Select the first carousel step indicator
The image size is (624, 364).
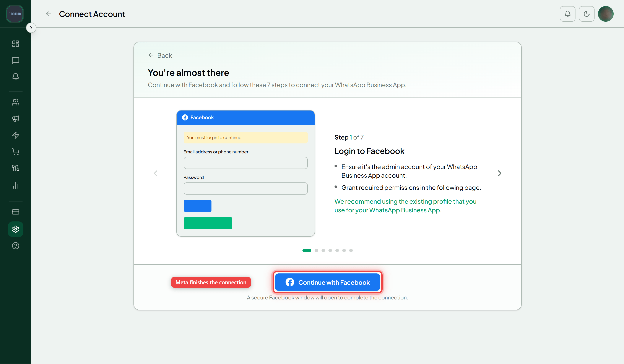307,250
